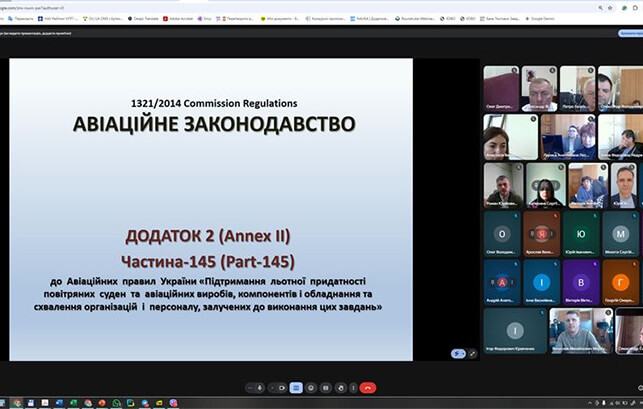Open the DeepL Translate bookmark
643x409 pixels.
pyautogui.click(x=143, y=18)
